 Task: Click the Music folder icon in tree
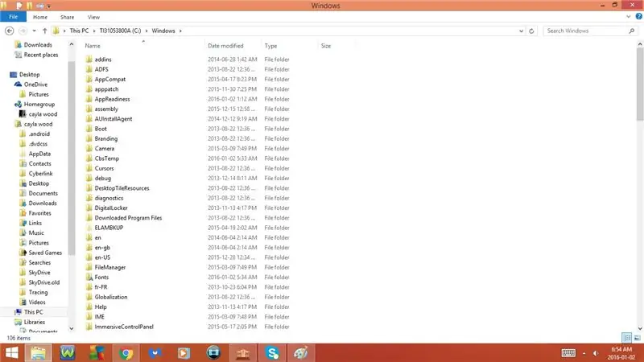click(x=23, y=232)
